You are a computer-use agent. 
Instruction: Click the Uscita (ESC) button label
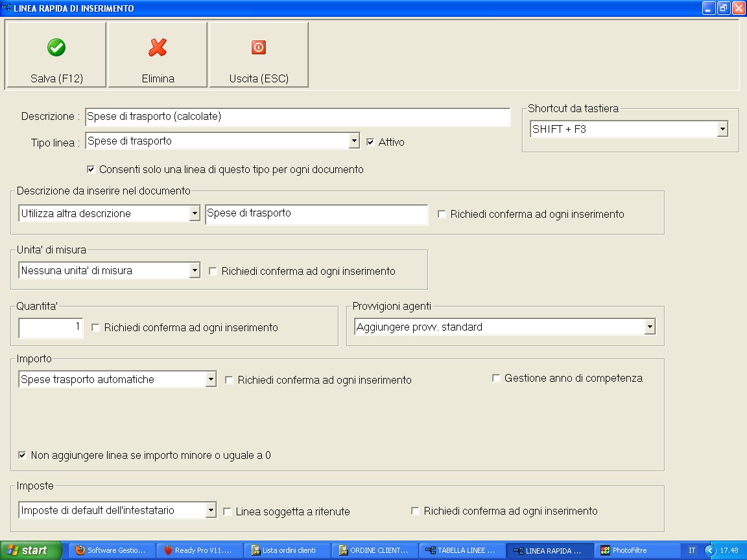point(259,78)
